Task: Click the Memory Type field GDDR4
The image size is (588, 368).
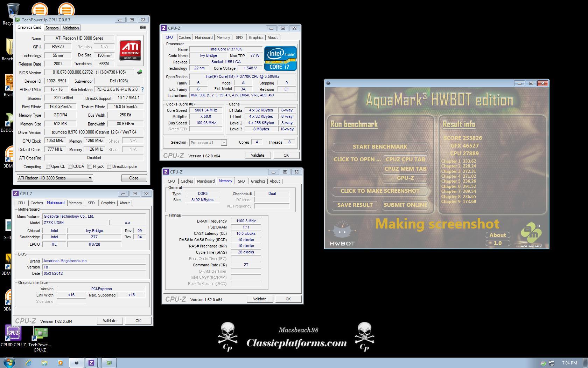Action: (x=60, y=115)
